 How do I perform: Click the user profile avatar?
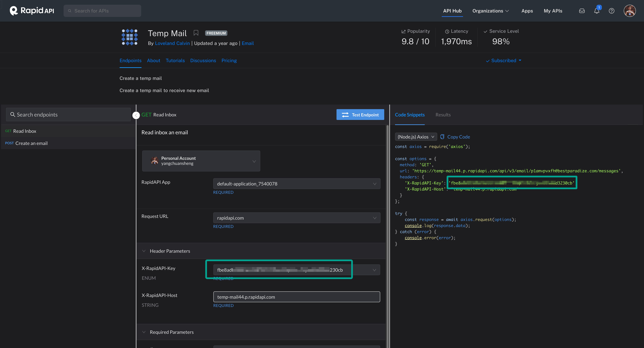[x=629, y=11]
